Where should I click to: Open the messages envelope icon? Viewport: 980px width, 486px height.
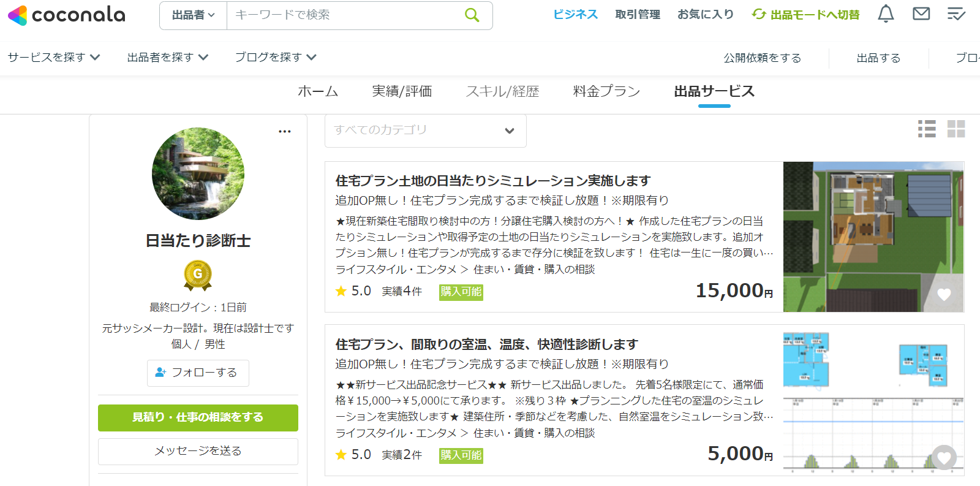pyautogui.click(x=921, y=14)
